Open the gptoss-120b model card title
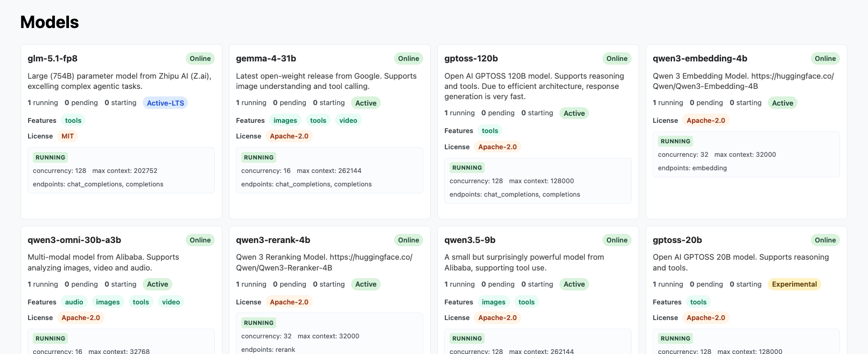 [471, 58]
